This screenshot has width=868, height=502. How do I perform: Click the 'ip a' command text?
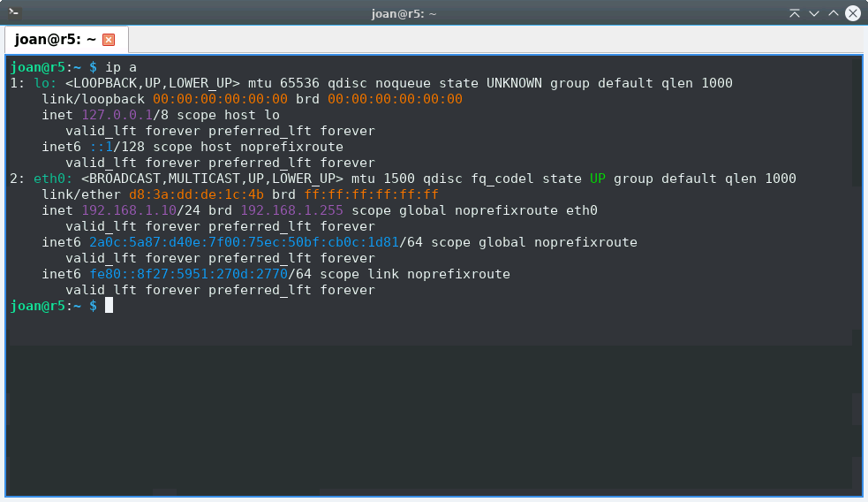click(121, 67)
